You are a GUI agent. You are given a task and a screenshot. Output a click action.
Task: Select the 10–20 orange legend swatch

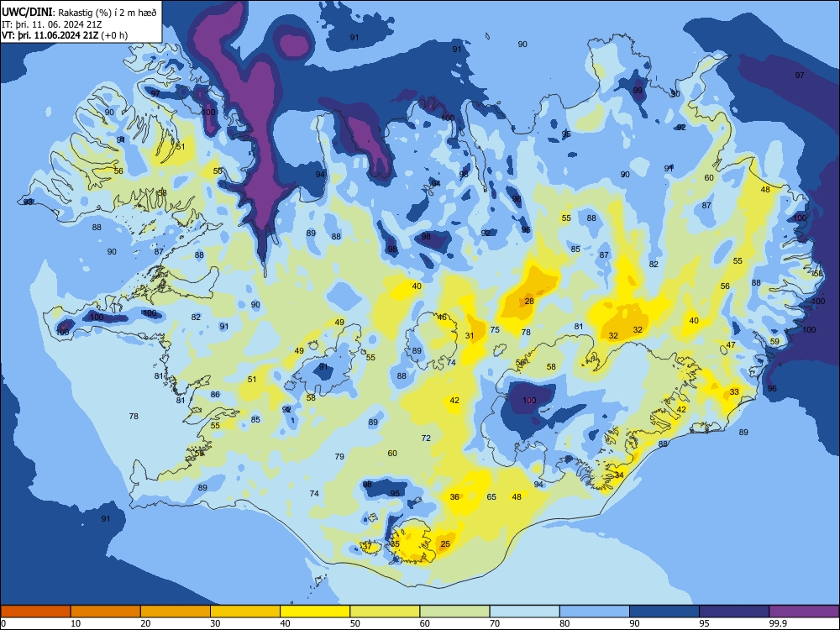(x=106, y=612)
